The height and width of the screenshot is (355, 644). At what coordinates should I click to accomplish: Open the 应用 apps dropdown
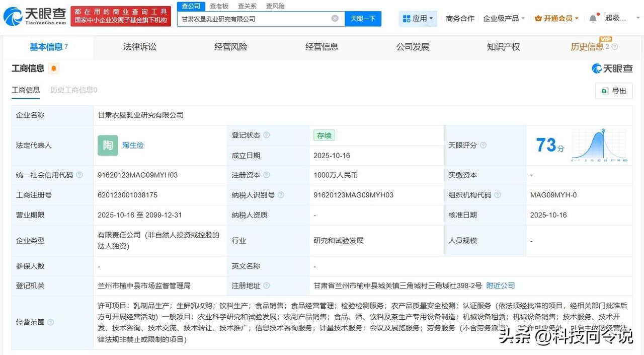click(x=418, y=19)
